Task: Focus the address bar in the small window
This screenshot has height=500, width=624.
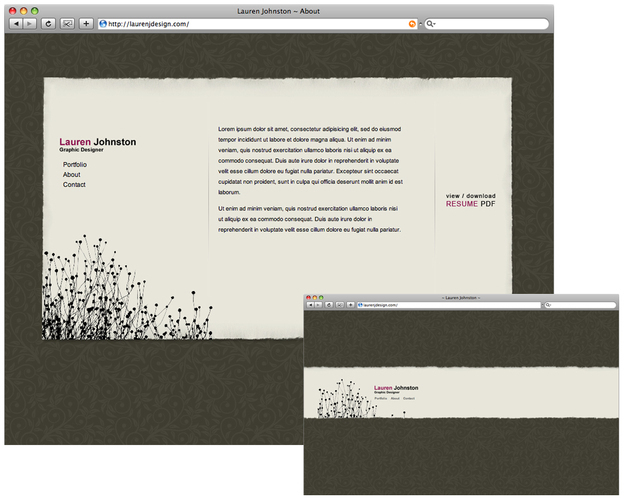Action: click(x=449, y=305)
